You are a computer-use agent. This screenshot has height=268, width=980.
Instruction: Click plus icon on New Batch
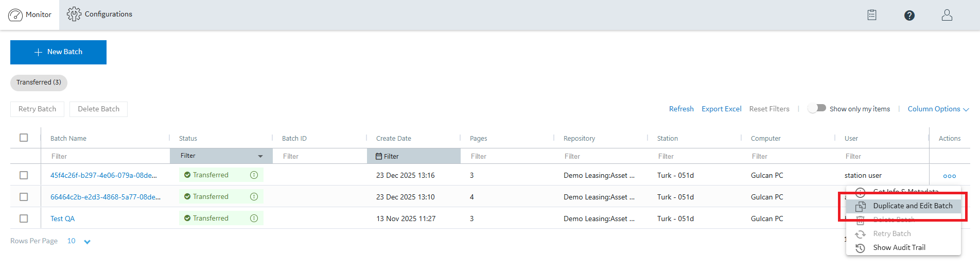point(38,52)
